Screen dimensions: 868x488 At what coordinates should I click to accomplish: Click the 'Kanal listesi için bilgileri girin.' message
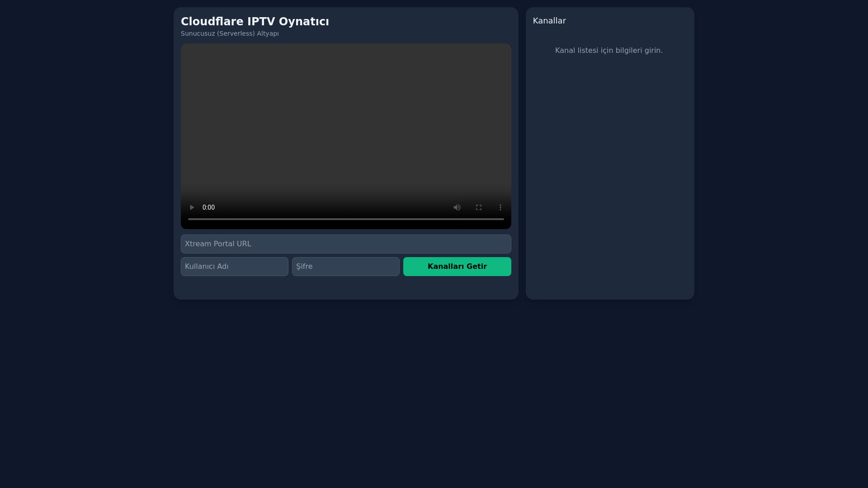609,51
